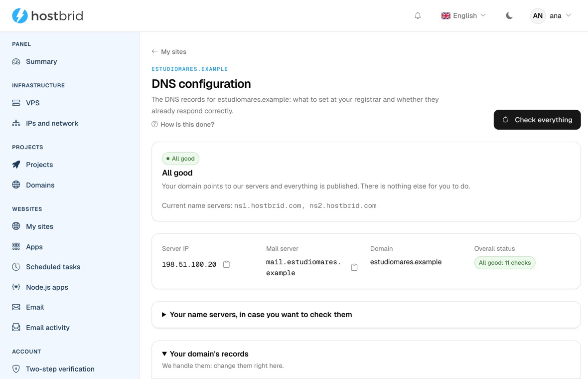
Task: Open Email in the sidebar
Action: (35, 307)
